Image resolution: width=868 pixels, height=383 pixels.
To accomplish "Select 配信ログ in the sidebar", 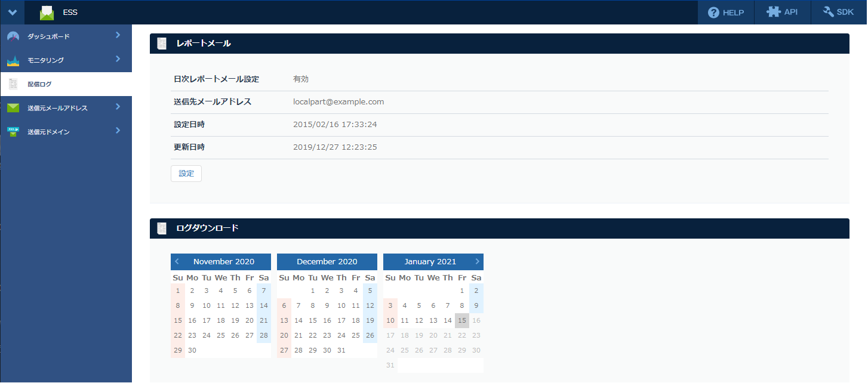I will coord(39,84).
